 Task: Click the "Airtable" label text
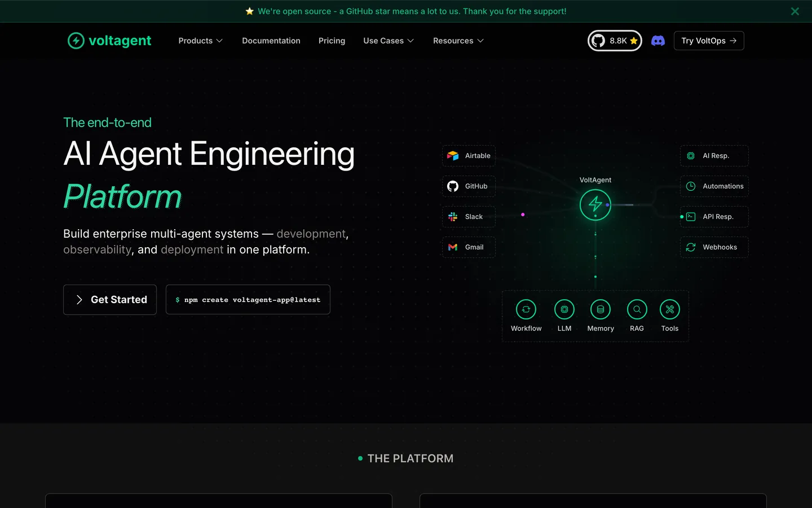[478, 156]
